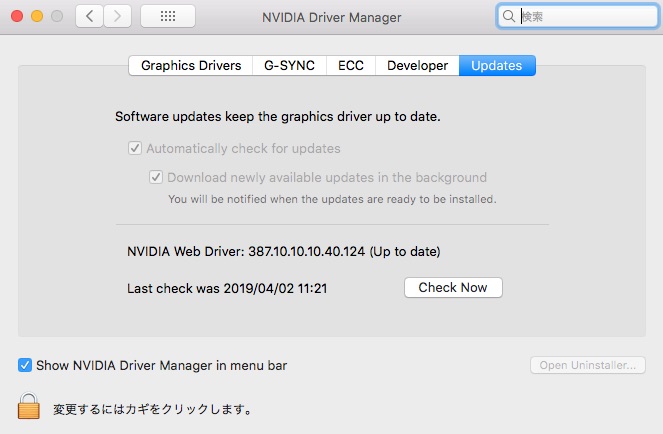663x434 pixels.
Task: Minimize window with the yellow button
Action: (37, 16)
